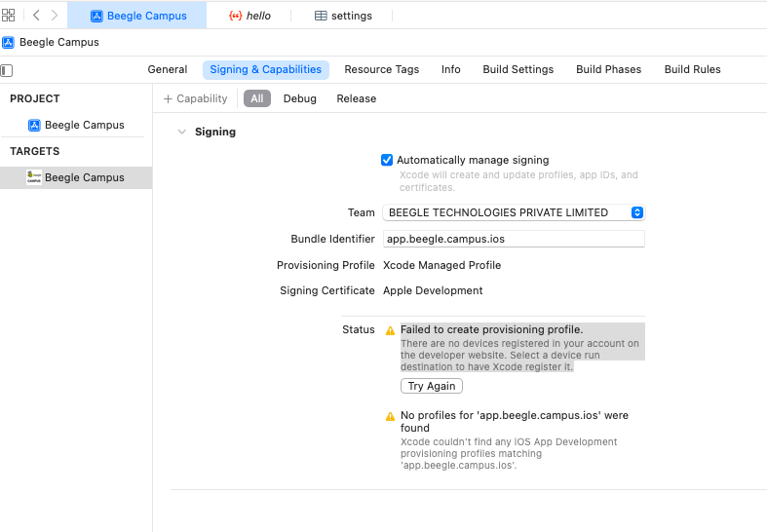
Task: Open the hello file tab
Action: 249,16
